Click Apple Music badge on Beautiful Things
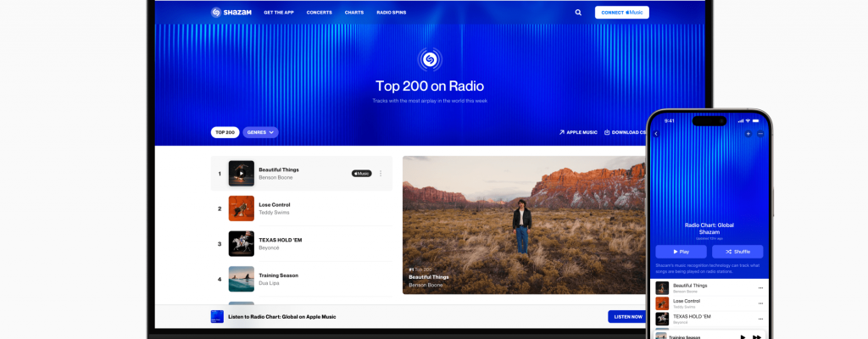Screen dimensions: 868x339 (x=361, y=173)
